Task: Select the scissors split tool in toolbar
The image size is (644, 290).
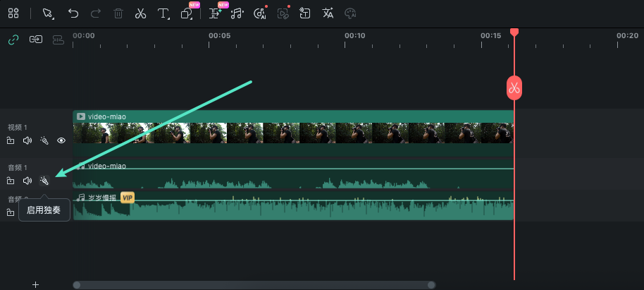Action: (140, 13)
